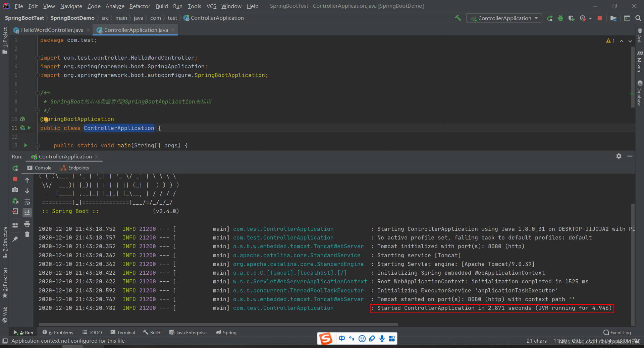Open Search Everywhere magnifier
This screenshot has width=644, height=348.
point(638,18)
